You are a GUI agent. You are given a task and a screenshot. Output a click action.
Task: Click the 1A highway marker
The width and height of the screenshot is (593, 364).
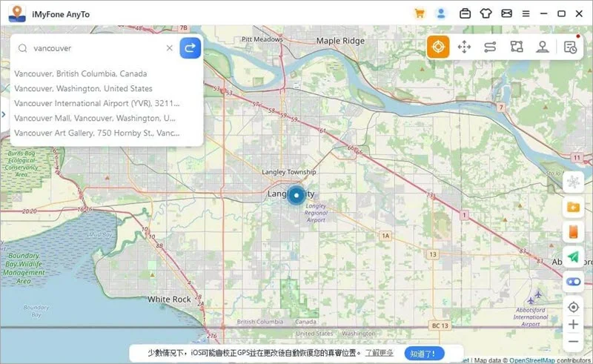click(385, 236)
